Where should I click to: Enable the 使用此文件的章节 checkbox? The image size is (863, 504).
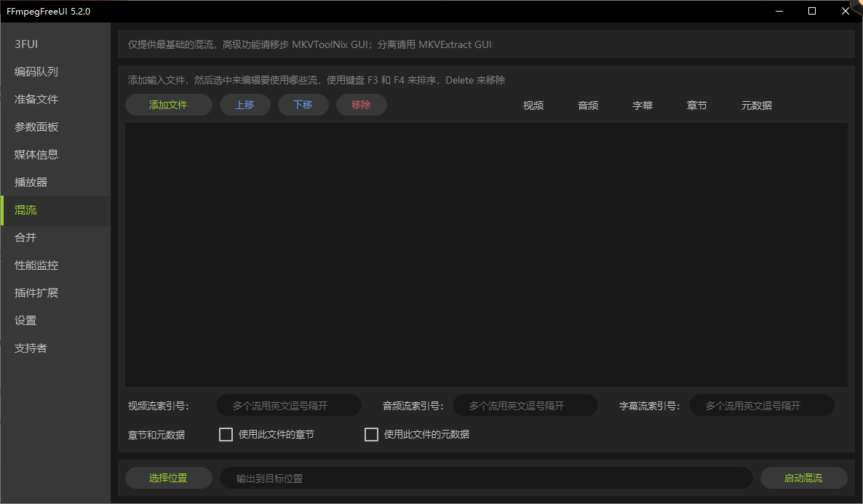coord(226,434)
